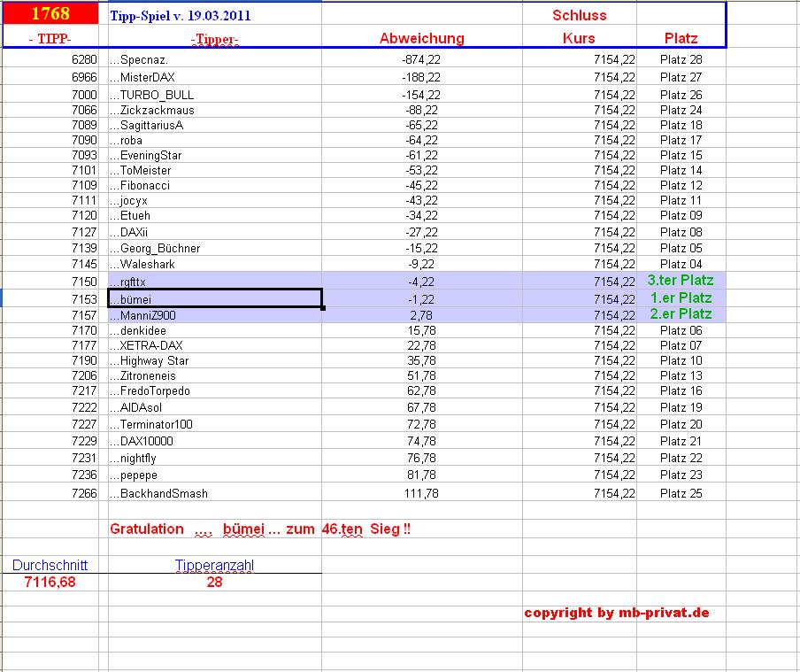Click the 'Platz 28' cell
Viewport: 800px width, 672px height.
pos(681,59)
